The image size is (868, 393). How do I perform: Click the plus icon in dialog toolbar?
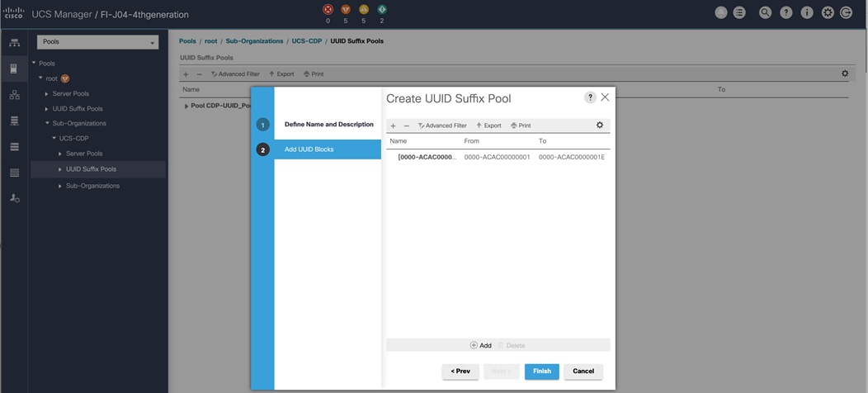click(x=393, y=125)
